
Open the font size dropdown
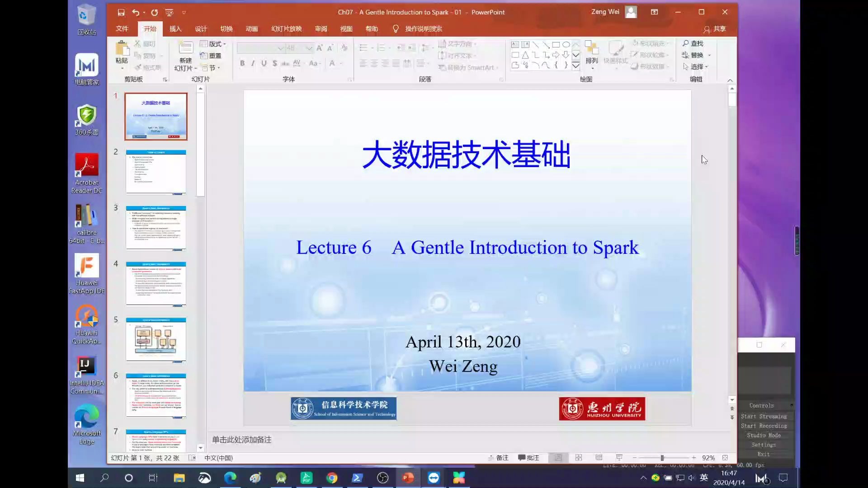309,48
